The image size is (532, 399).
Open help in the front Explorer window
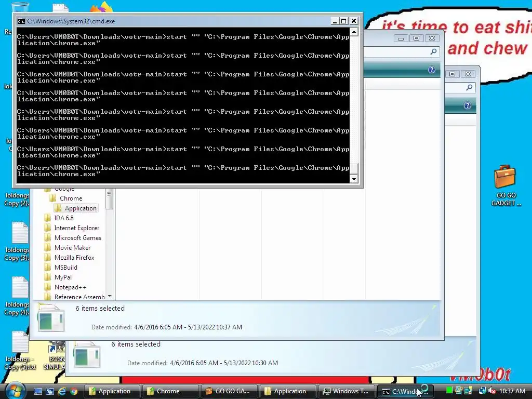coord(432,70)
